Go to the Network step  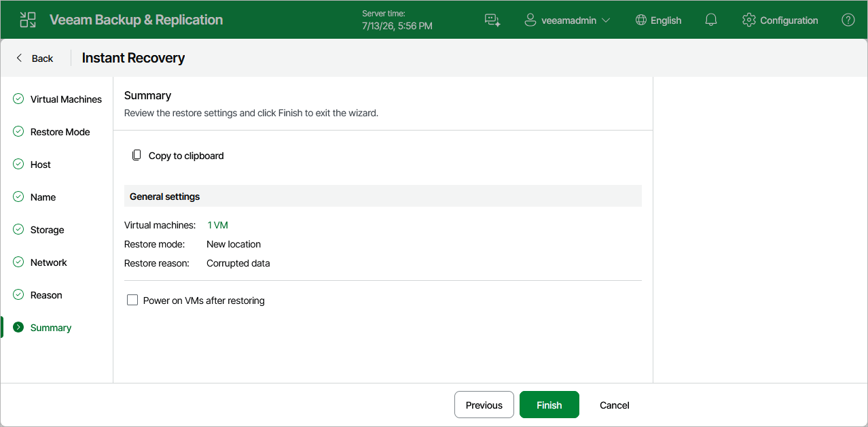[x=49, y=262]
